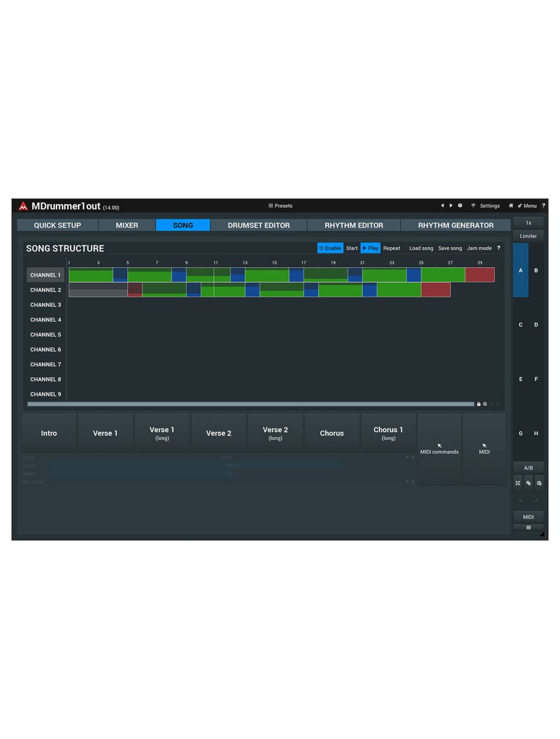560x739 pixels.
Task: Open the Rhythm Generator tab
Action: [x=455, y=225]
